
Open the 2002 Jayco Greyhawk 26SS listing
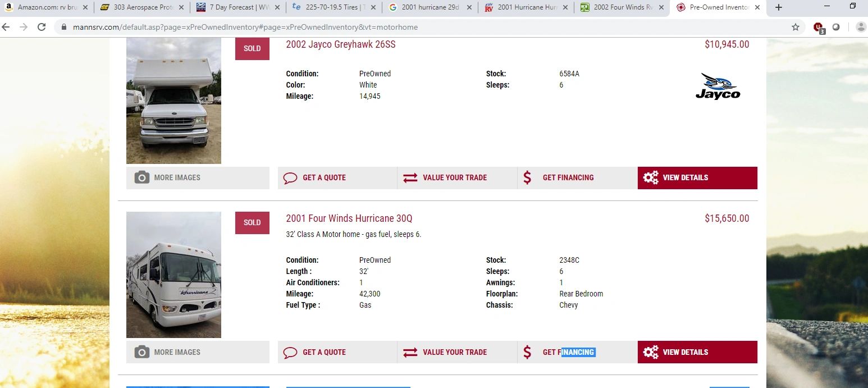point(341,44)
